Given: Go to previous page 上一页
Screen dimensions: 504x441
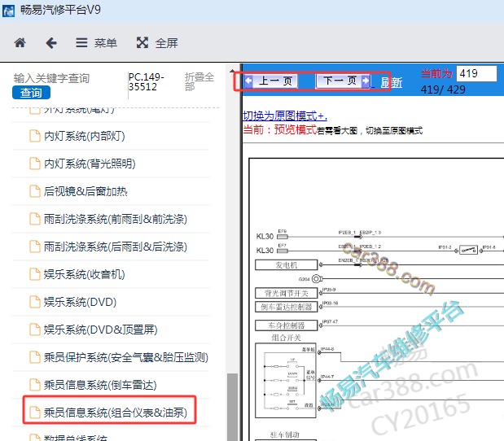Looking at the screenshot, I should [270, 81].
